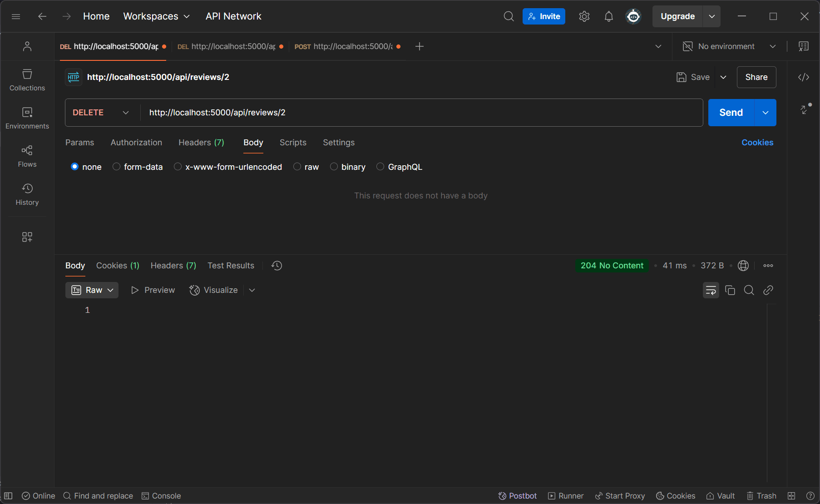This screenshot has width=820, height=504.
Task: Click the Save button
Action: tap(693, 77)
